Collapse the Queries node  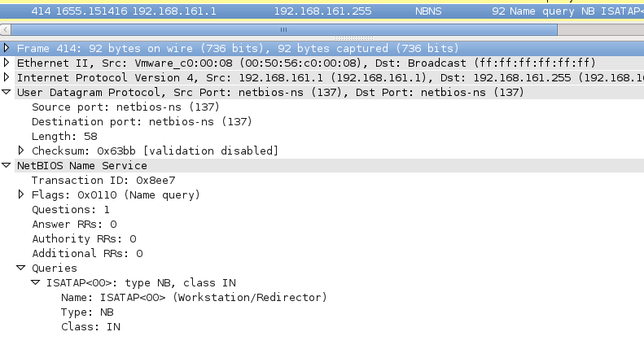tap(22, 269)
